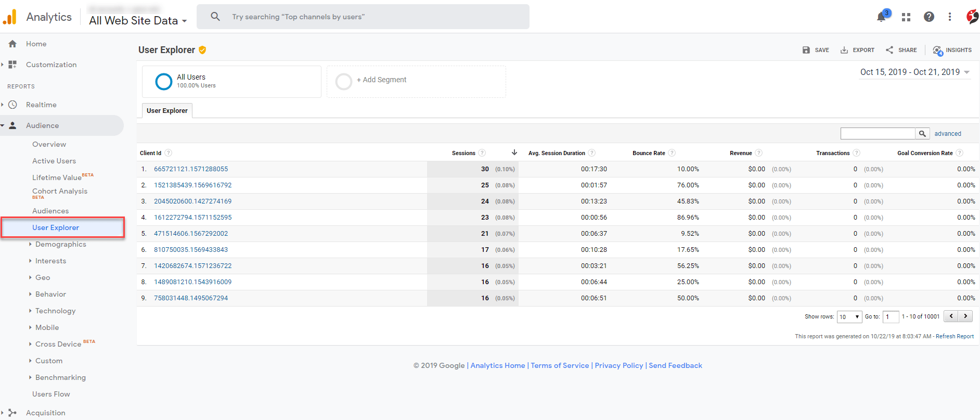The height and width of the screenshot is (420, 980).
Task: Click the Customization grid icon
Action: pos(12,65)
